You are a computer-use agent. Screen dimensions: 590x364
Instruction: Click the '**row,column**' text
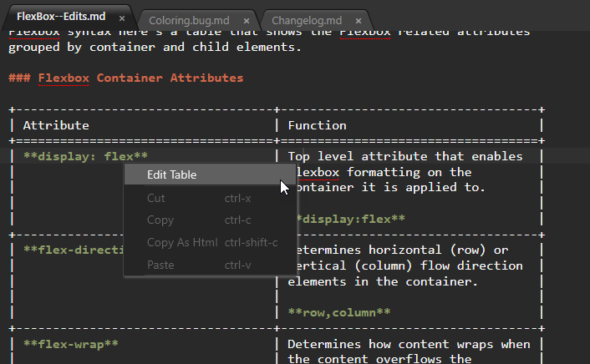tap(339, 312)
